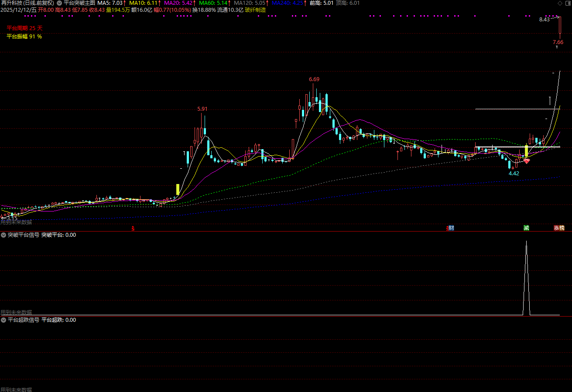Click the diamond icon at top right
Viewport: 572px width, 392px height.
click(560, 3)
